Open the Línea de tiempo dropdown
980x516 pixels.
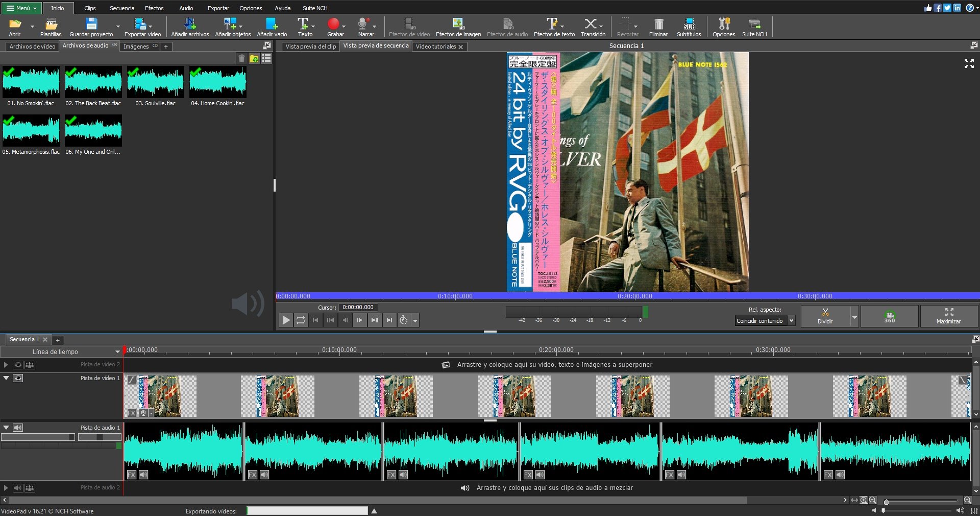[61, 351]
